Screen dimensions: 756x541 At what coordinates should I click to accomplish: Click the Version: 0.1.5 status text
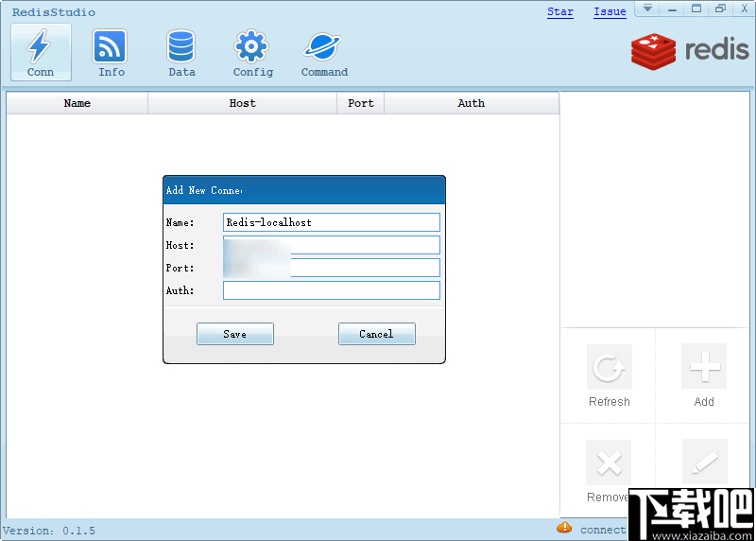(x=49, y=531)
